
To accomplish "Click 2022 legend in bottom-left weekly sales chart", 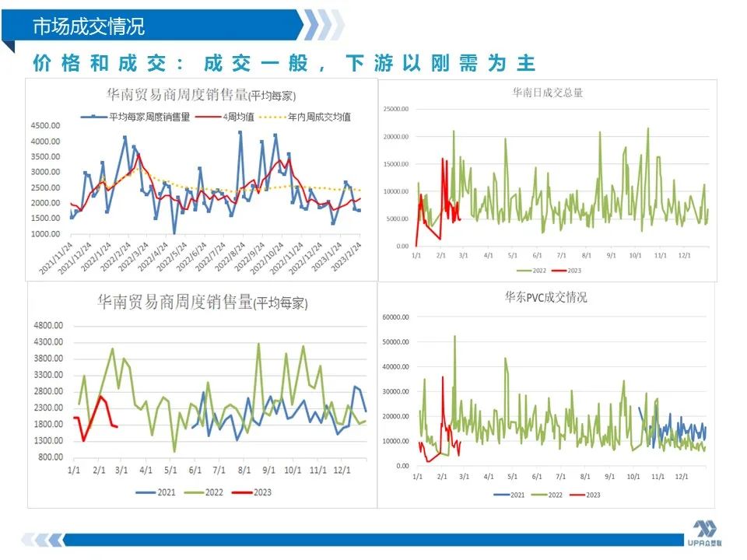I will coord(203,492).
